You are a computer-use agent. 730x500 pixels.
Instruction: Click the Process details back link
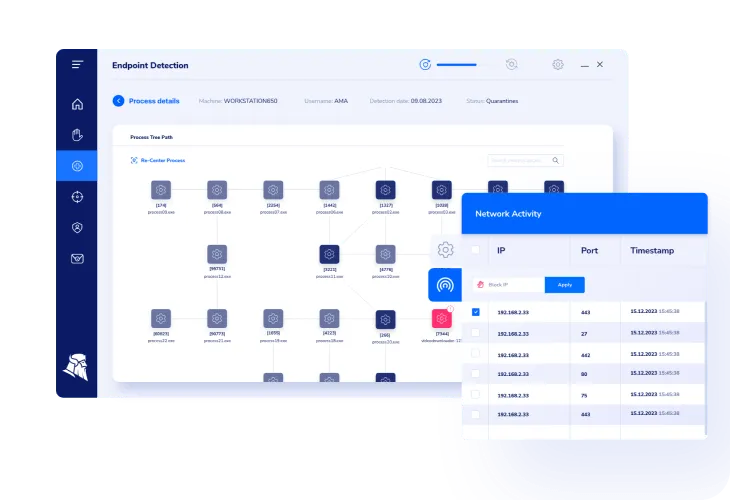point(154,101)
